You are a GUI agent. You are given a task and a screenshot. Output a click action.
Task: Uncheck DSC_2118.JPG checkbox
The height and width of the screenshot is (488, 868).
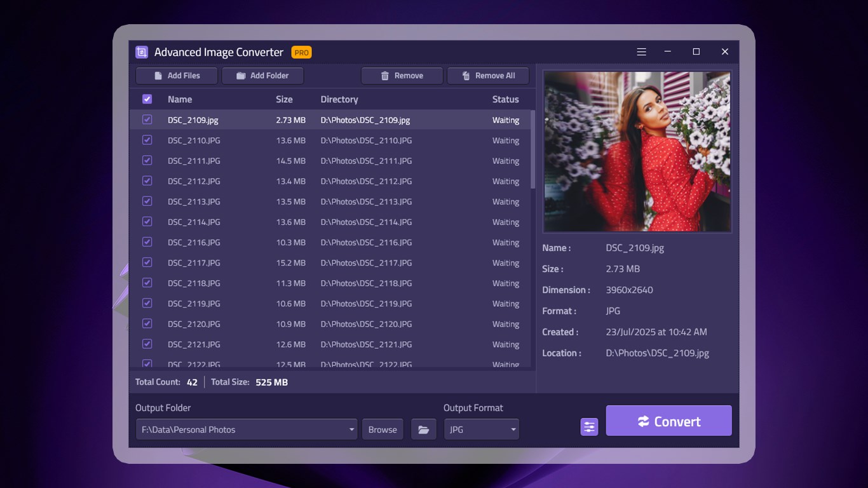(x=147, y=282)
